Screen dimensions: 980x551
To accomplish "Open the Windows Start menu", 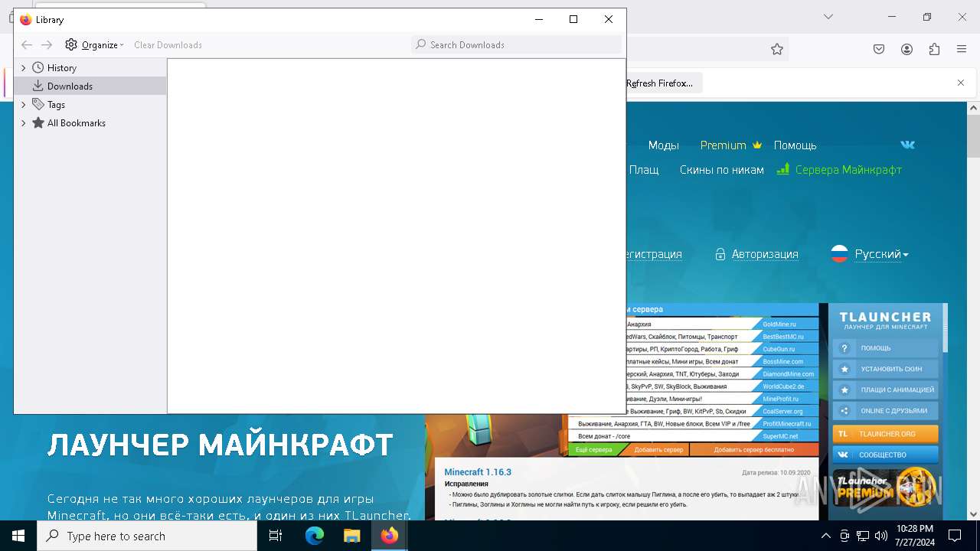I will [18, 536].
